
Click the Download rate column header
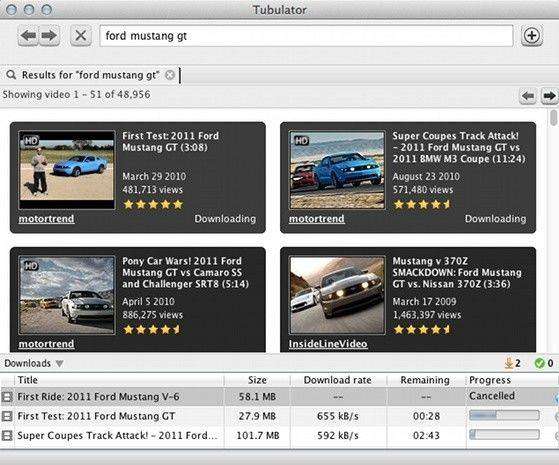tap(338, 380)
